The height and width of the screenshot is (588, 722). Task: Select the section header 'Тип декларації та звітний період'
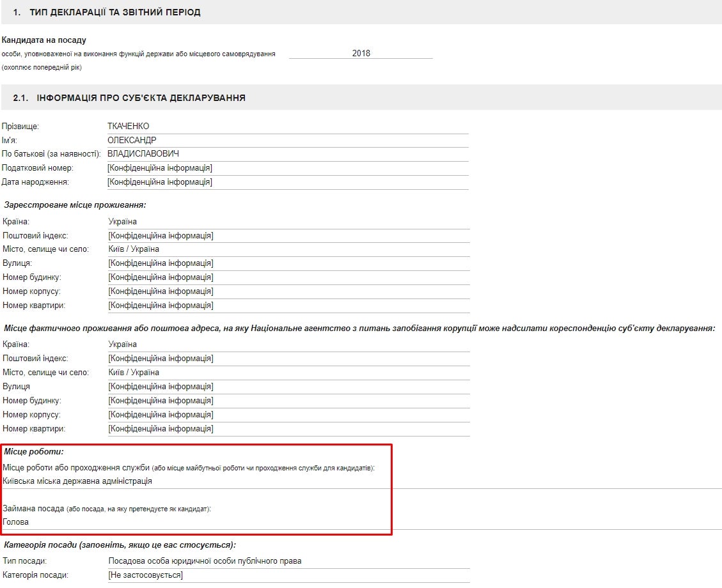coord(115,12)
